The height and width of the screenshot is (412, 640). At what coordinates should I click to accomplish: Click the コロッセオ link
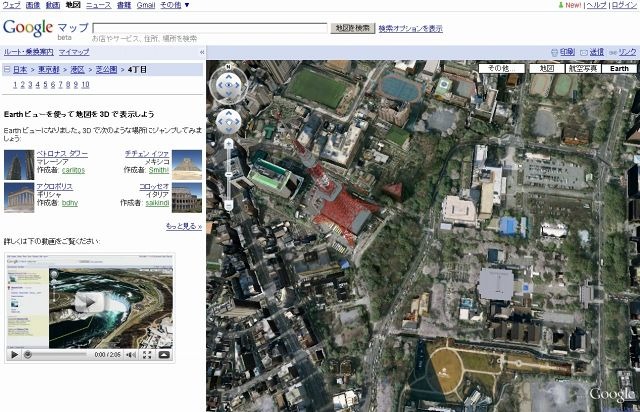click(154, 187)
